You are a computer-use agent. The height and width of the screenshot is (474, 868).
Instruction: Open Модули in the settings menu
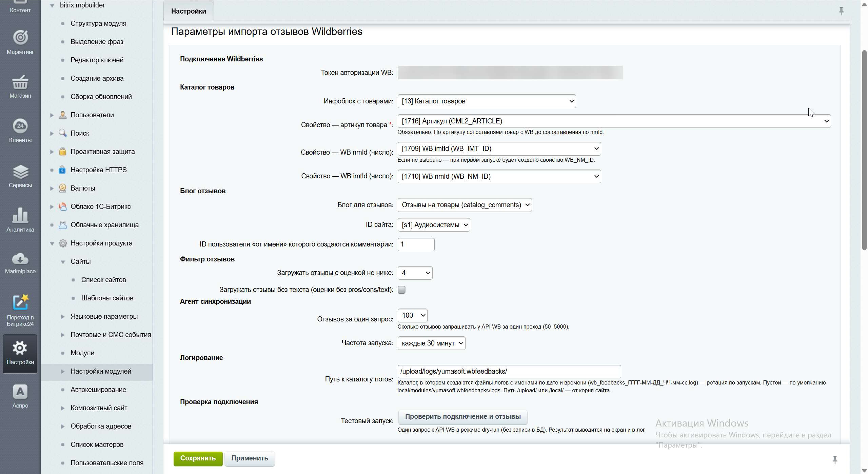82,353
